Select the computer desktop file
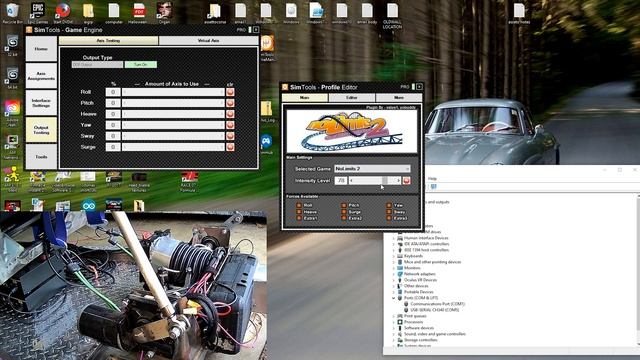The height and width of the screenshot is (360, 640). pyautogui.click(x=114, y=12)
